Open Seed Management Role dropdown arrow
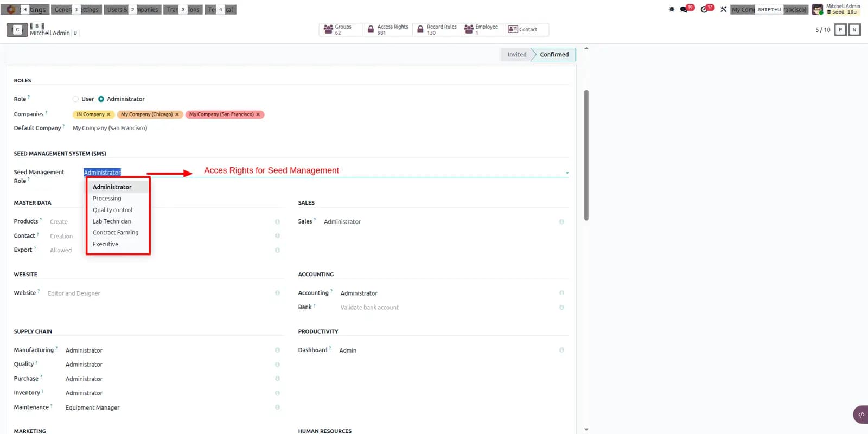The width and height of the screenshot is (868, 434). pos(567,173)
